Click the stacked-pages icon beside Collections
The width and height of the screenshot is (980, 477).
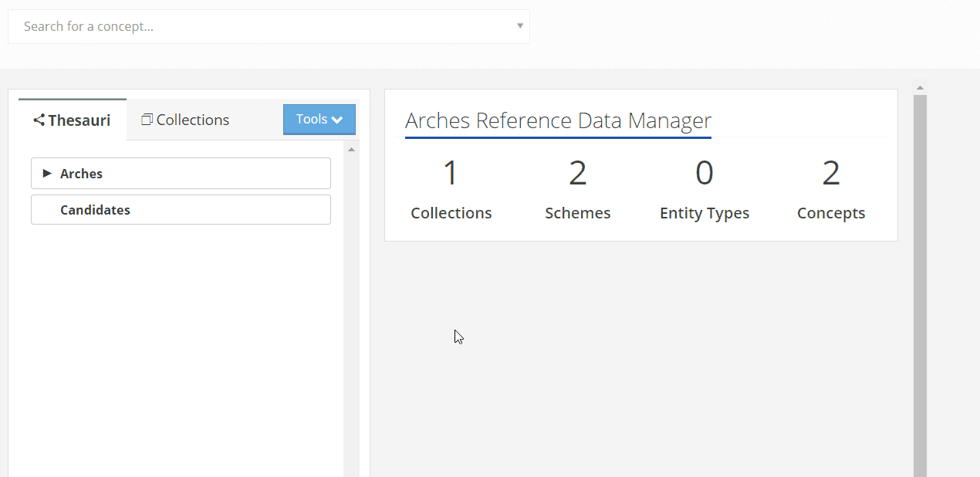click(147, 120)
